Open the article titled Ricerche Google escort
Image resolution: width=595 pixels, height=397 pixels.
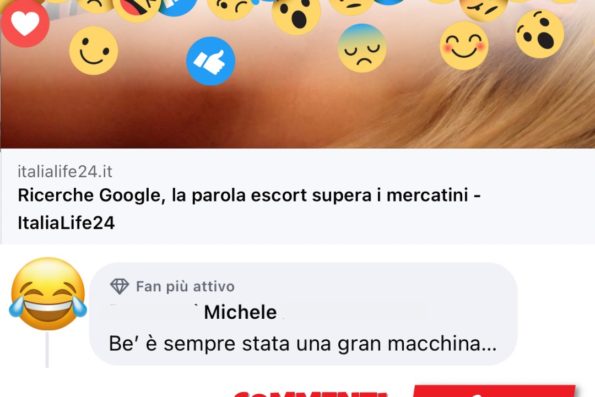pos(249,209)
